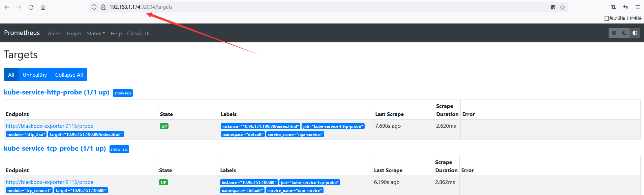644x195 pixels.
Task: Go back with the browser back arrow
Action: pyautogui.click(x=7, y=7)
